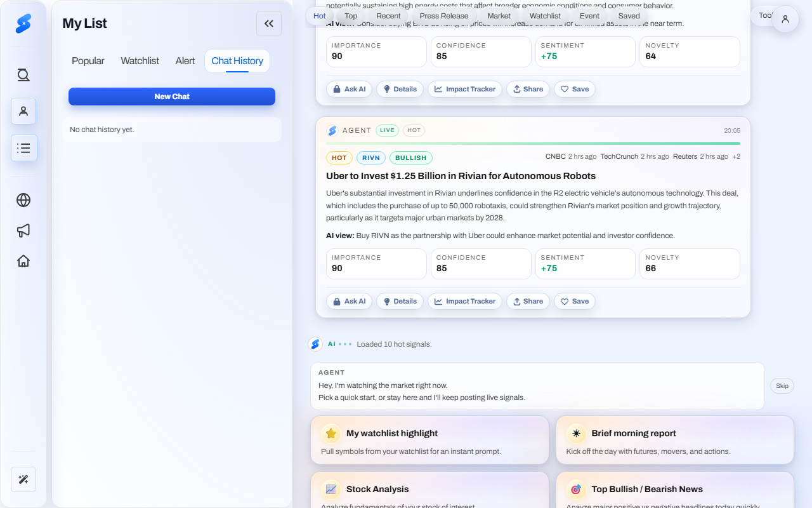Image resolution: width=812 pixels, height=508 pixels.
Task: Open the globe icon in the sidebar
Action: [x=23, y=200]
